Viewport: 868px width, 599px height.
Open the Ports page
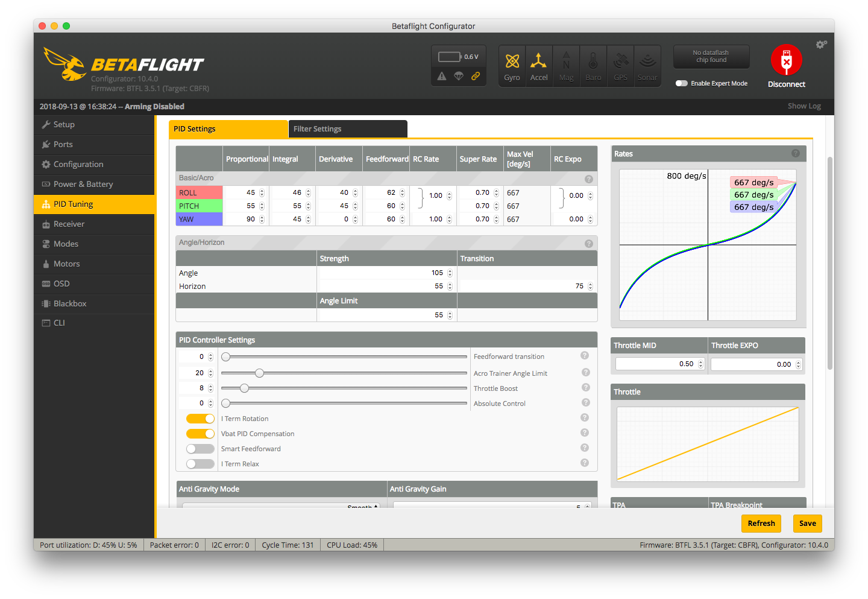(94, 145)
